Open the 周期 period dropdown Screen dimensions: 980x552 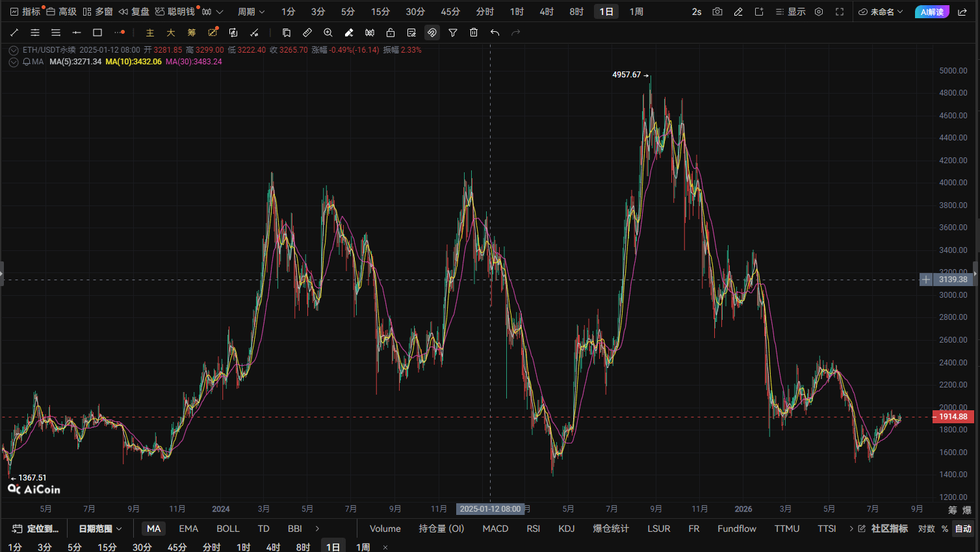pyautogui.click(x=251, y=12)
